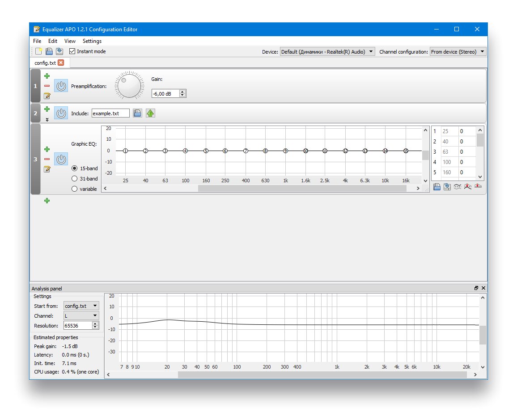Viewport: 517px width, 420px height.
Task: Close the config.txt tab
Action: pyautogui.click(x=61, y=63)
